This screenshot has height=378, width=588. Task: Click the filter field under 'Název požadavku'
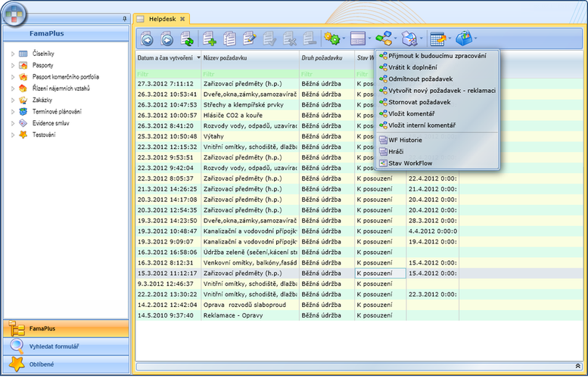click(250, 74)
